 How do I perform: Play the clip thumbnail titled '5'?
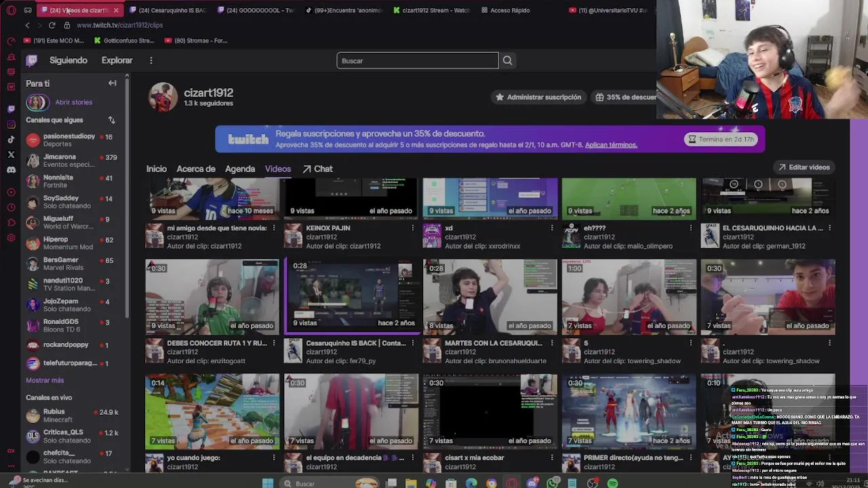tap(629, 297)
